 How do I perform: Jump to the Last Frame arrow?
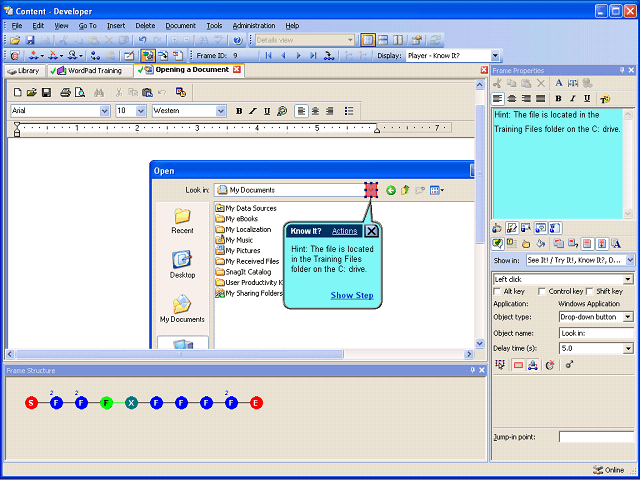313,56
